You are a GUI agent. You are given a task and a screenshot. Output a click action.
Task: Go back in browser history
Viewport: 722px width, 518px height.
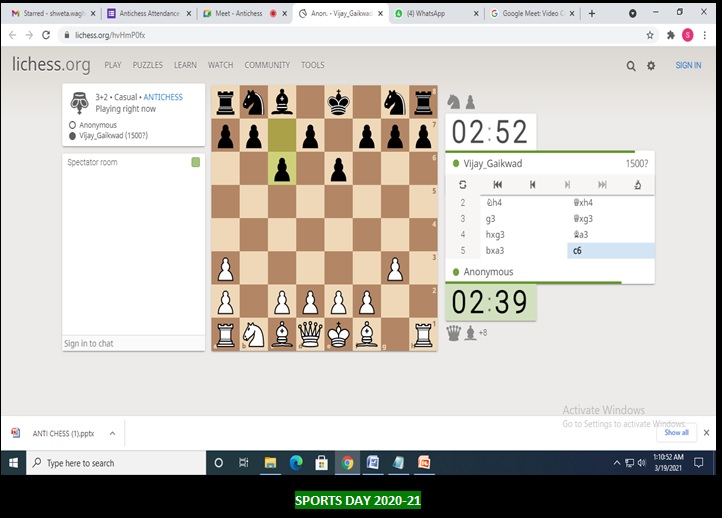(x=12, y=35)
